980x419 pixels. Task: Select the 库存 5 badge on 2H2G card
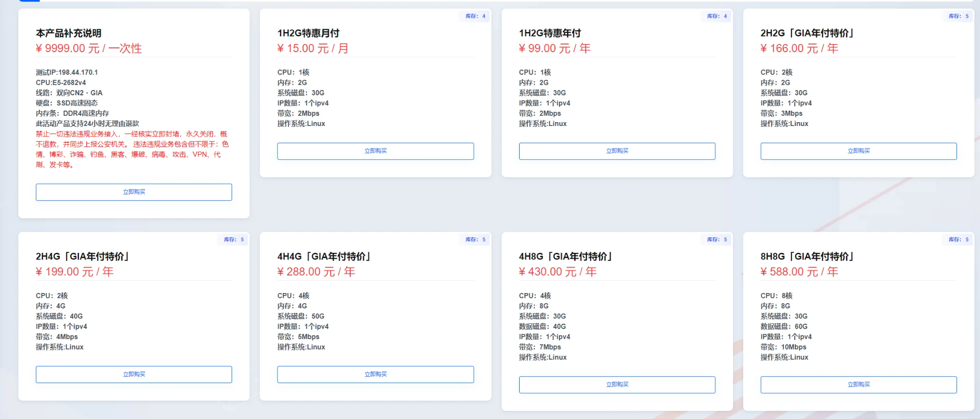click(958, 16)
